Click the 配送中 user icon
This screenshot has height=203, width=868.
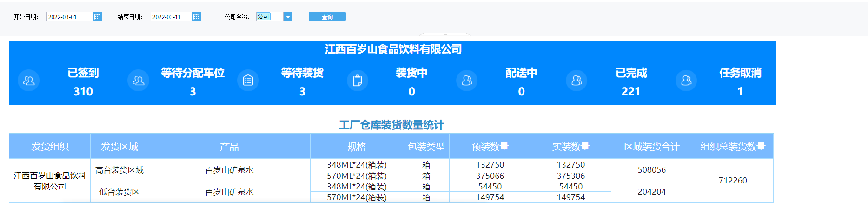pos(467,81)
